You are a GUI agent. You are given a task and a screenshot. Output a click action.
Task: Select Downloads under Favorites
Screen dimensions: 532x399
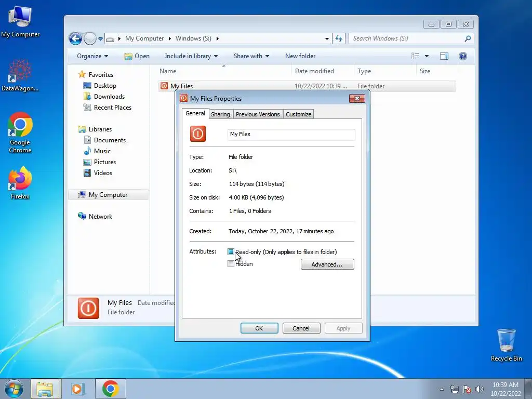[104, 96]
